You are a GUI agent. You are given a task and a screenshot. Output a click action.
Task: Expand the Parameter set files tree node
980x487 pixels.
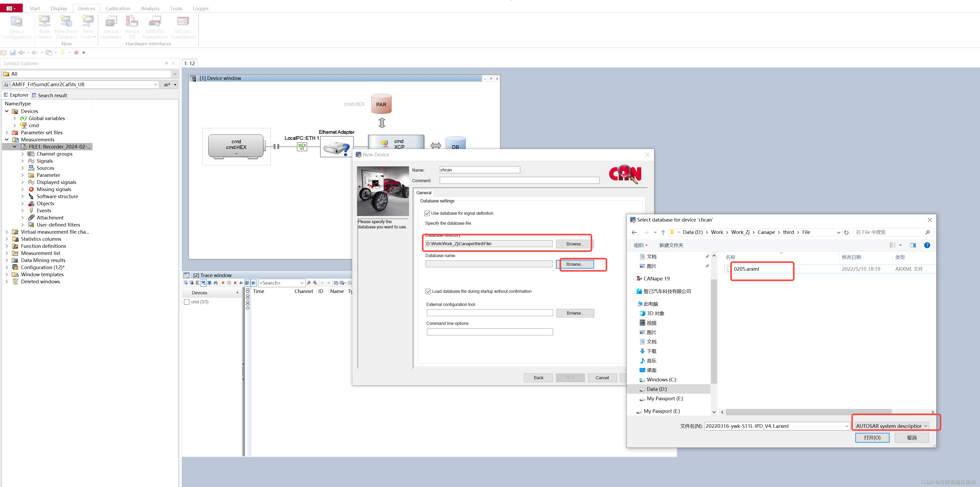coord(7,133)
